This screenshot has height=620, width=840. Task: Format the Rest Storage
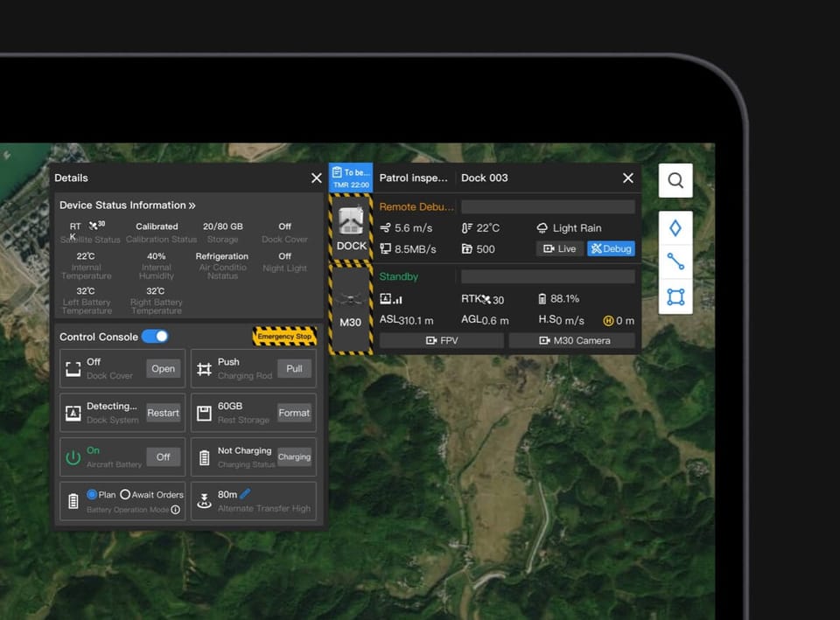click(294, 413)
